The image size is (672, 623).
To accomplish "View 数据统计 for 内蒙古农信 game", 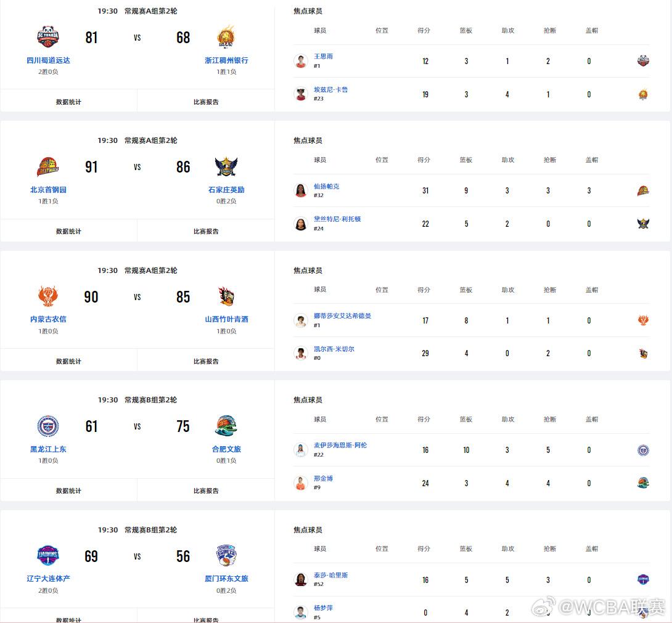I will click(x=68, y=361).
